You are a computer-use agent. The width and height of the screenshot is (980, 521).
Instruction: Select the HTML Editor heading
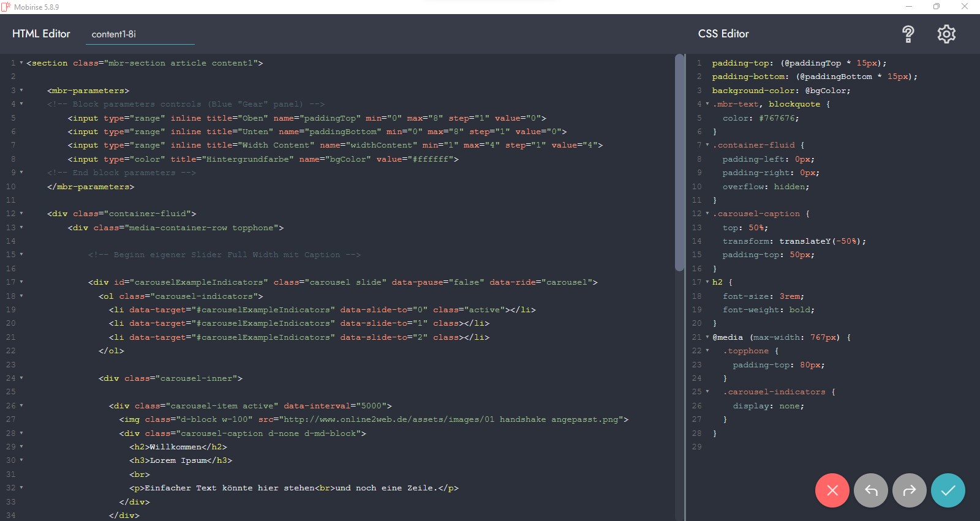click(41, 34)
